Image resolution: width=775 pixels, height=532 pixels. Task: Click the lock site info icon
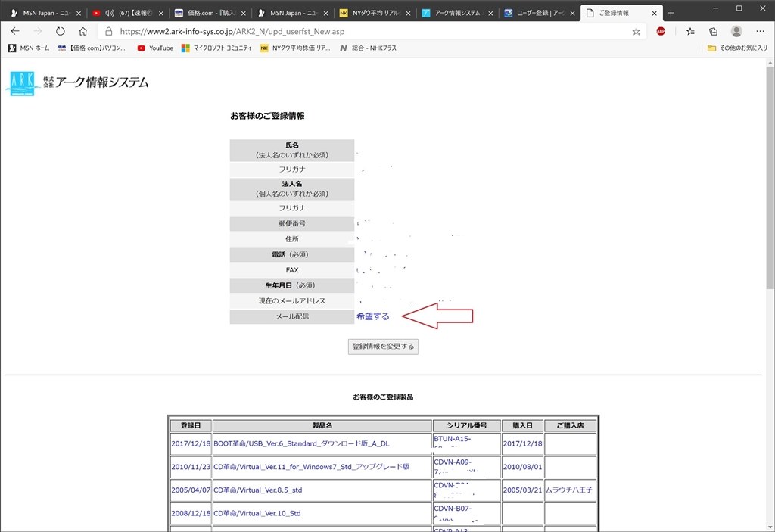pyautogui.click(x=109, y=31)
